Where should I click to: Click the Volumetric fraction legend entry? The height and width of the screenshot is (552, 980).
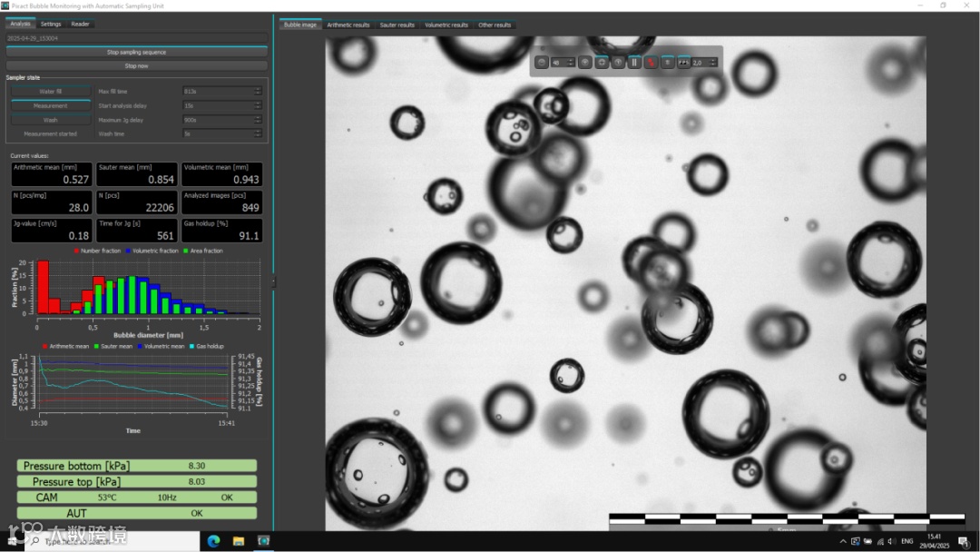152,251
